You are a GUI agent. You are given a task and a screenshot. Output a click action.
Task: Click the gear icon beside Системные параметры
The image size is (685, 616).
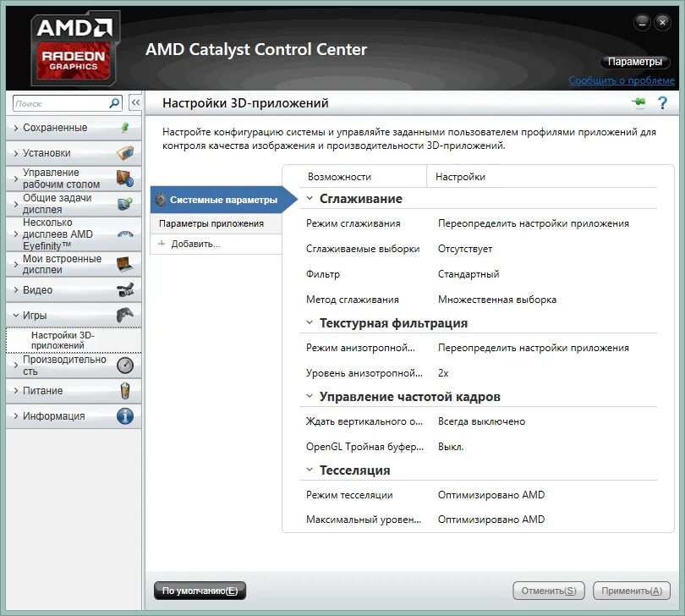(x=161, y=200)
